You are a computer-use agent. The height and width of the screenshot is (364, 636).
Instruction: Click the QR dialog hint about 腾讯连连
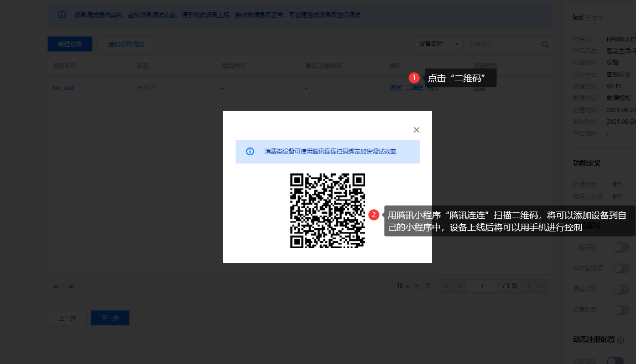point(330,151)
